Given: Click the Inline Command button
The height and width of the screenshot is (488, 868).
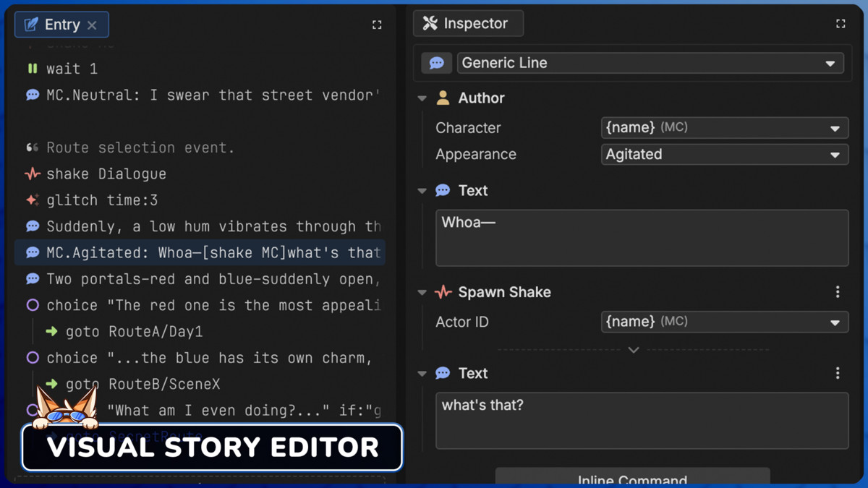Looking at the screenshot, I should pyautogui.click(x=633, y=479).
